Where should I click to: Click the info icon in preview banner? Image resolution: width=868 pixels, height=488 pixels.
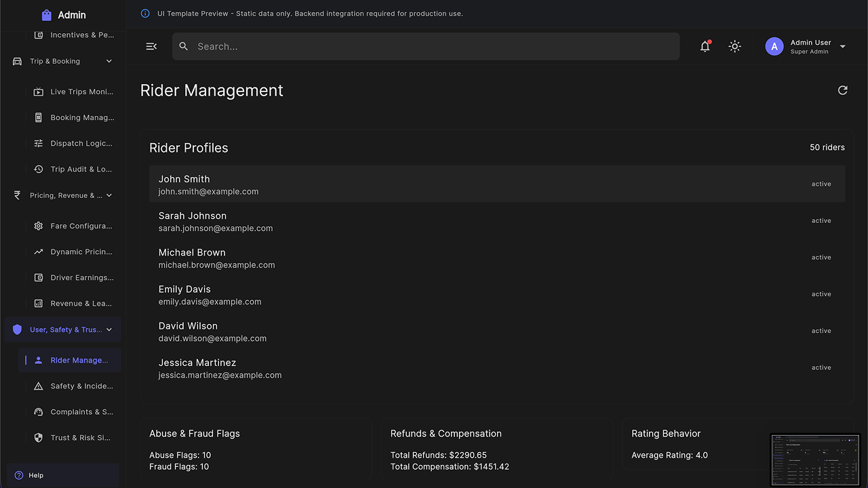coord(145,14)
